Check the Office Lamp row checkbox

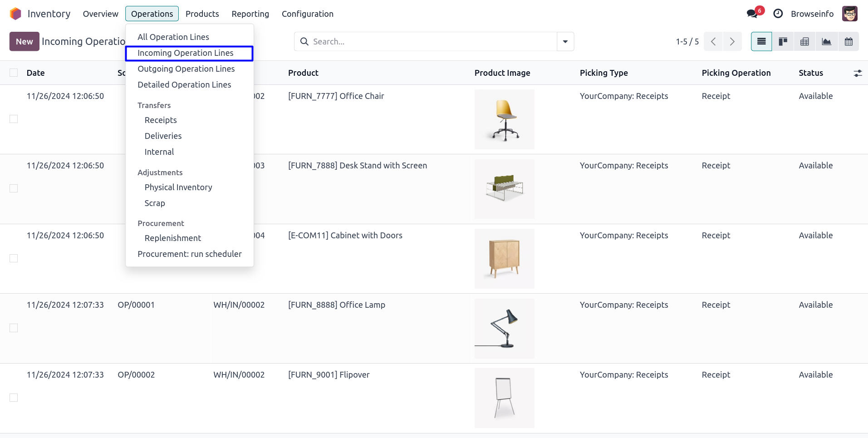pos(14,328)
